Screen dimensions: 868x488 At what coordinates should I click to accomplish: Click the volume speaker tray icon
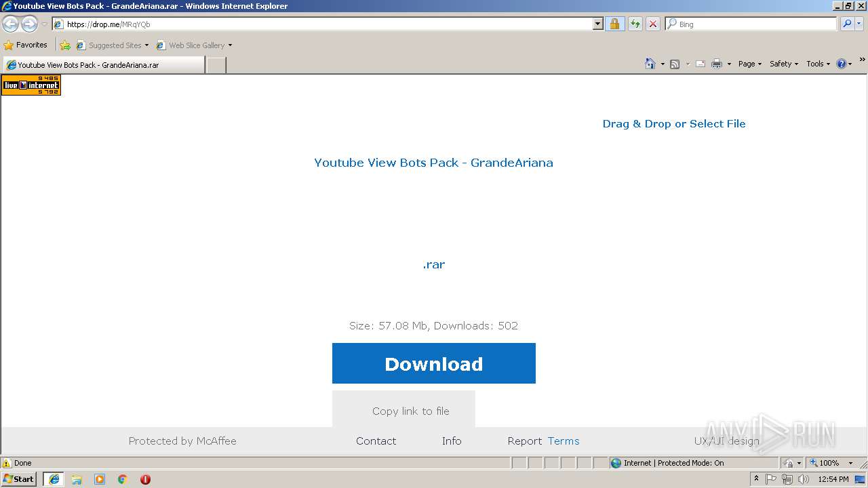click(804, 479)
